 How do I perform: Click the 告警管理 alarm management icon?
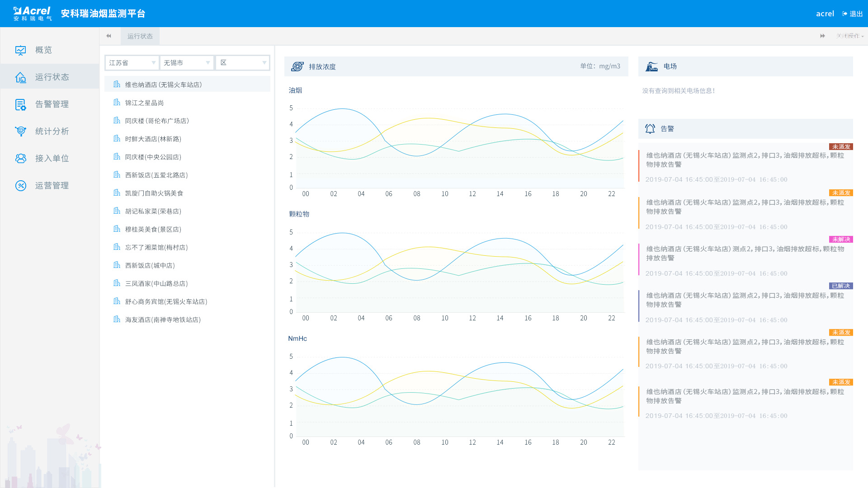click(21, 104)
